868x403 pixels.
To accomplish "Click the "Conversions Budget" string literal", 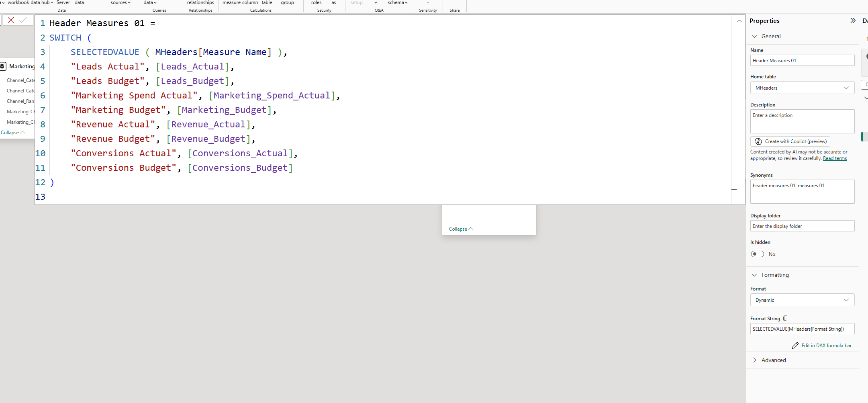I will click(124, 168).
